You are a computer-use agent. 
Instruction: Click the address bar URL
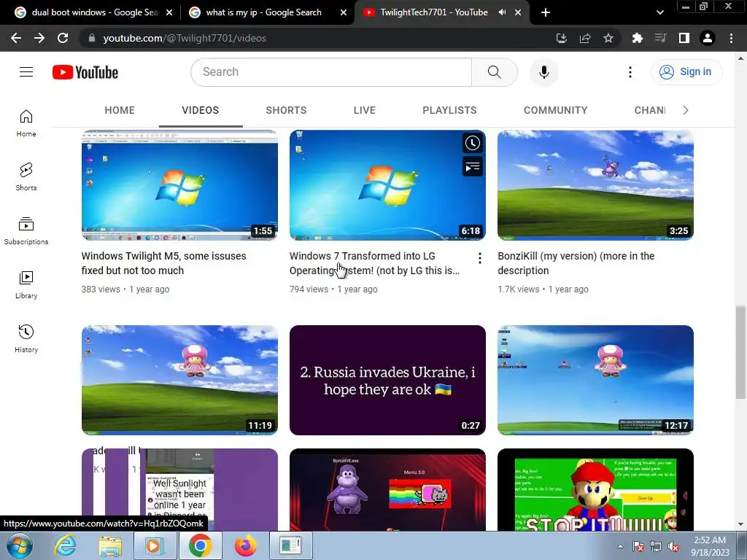(x=185, y=38)
